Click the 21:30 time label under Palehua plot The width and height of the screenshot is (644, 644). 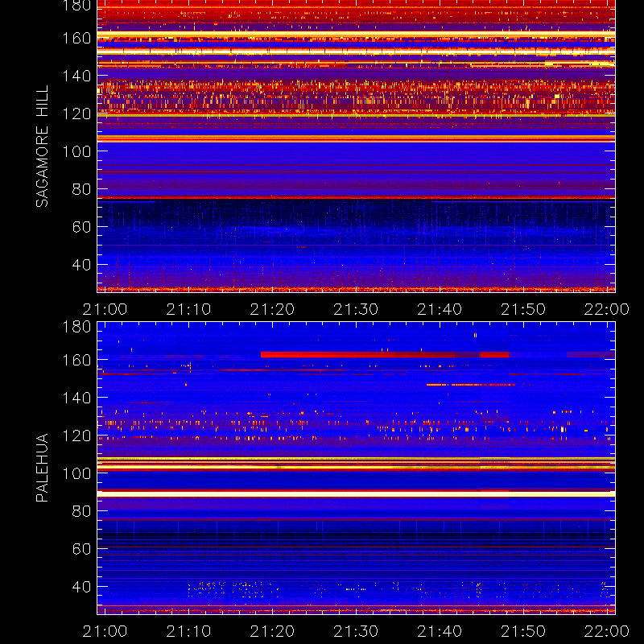tap(356, 631)
